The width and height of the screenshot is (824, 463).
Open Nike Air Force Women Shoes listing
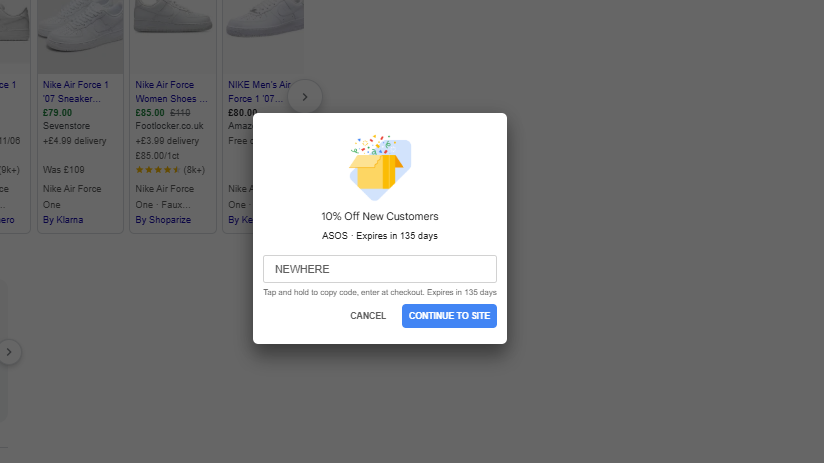point(171,91)
